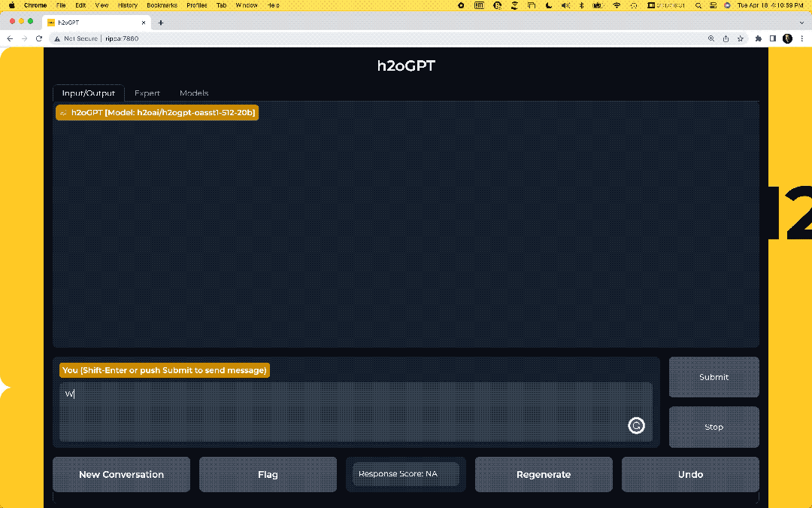Screen dimensions: 812x508
Task: Click into the message text box
Action: tap(356, 412)
